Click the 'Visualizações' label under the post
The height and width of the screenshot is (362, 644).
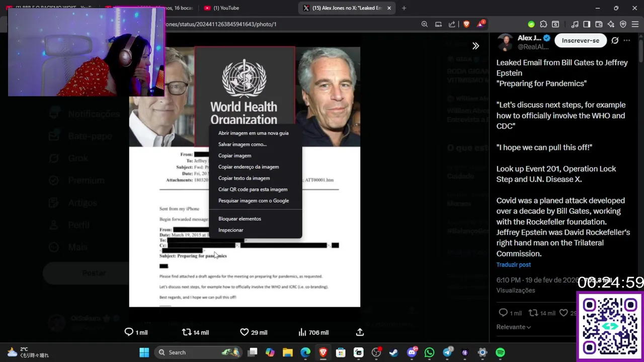coord(516,291)
